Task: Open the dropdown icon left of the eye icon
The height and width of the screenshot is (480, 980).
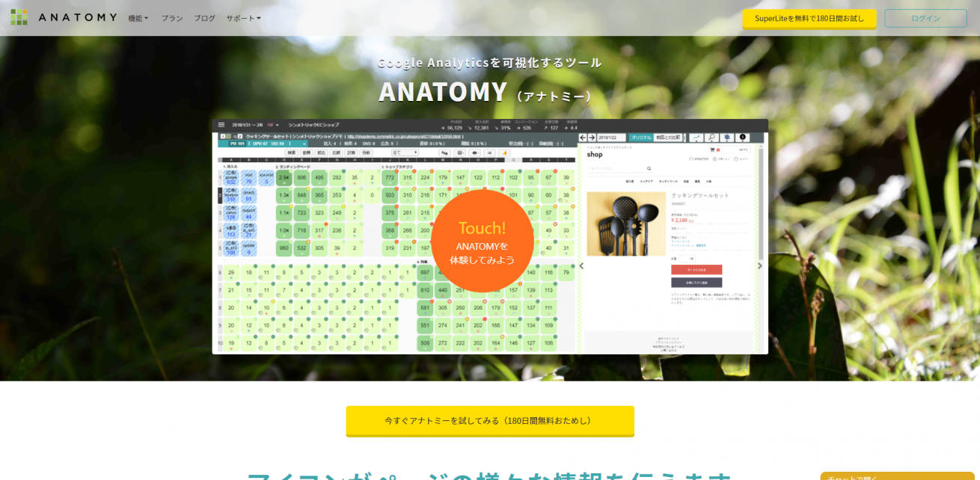Action: [x=459, y=152]
